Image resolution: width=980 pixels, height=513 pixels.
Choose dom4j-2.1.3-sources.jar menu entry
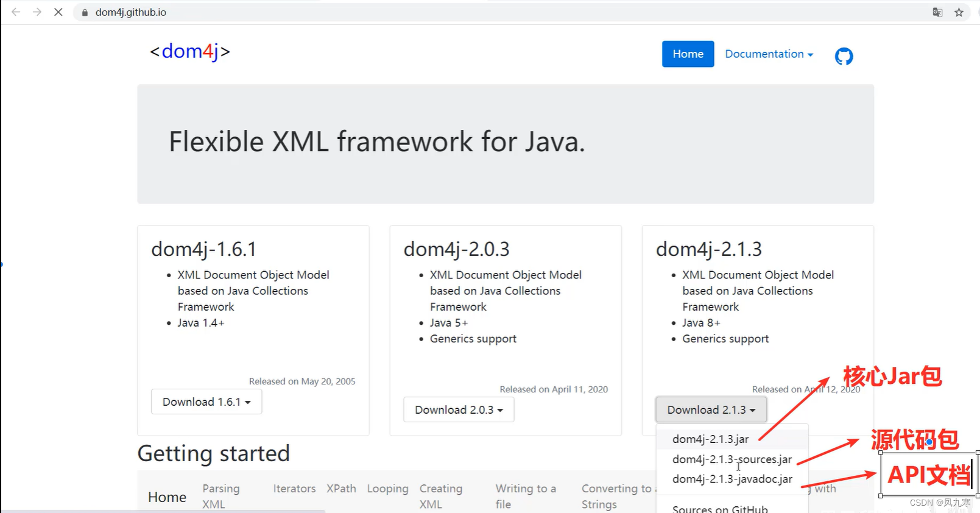coord(732,459)
